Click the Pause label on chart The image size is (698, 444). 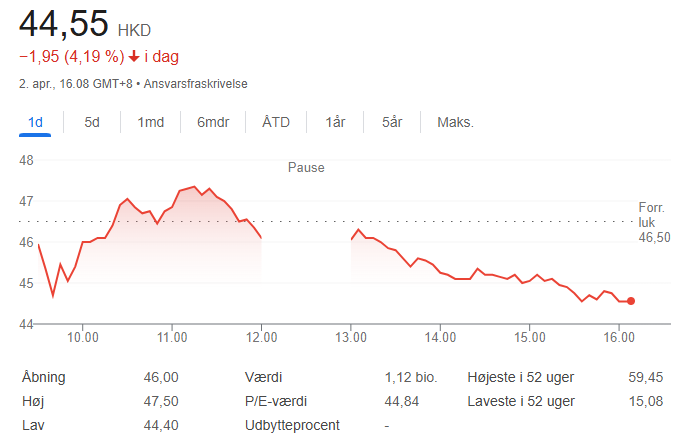306,167
